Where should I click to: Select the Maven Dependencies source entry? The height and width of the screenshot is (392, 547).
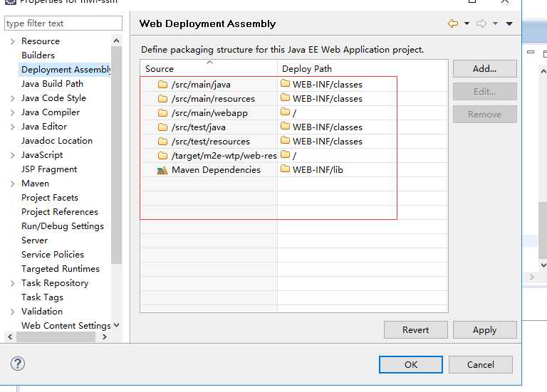(216, 170)
